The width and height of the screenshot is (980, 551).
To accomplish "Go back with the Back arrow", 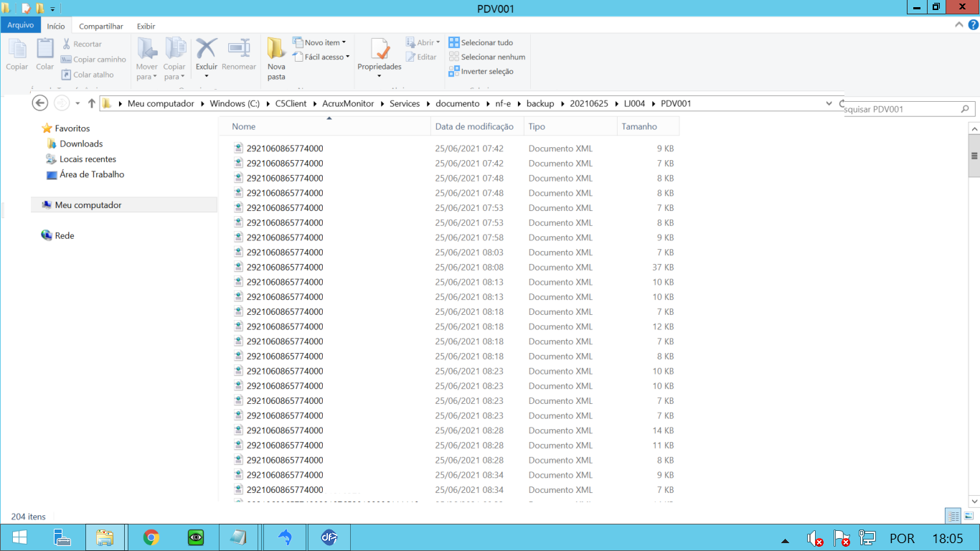I will [40, 103].
